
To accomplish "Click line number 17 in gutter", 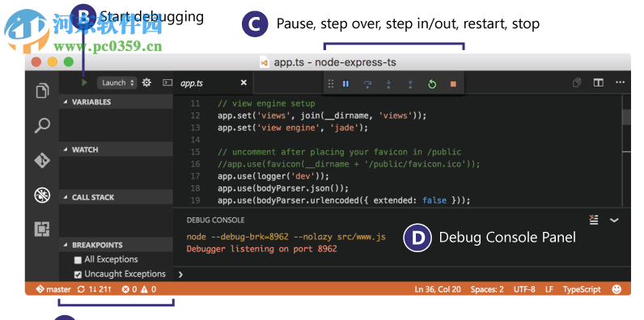I will tap(196, 176).
